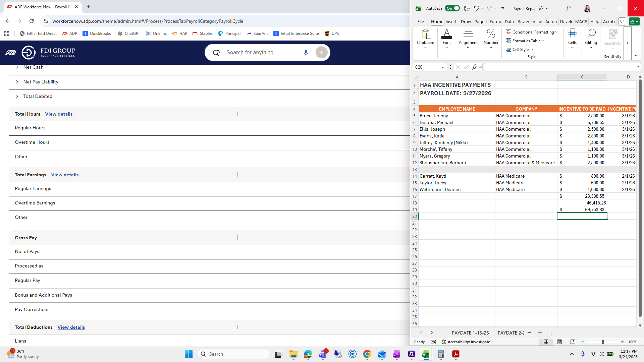
Task: Click View details link beside Total Earnings
Action: tap(65, 175)
